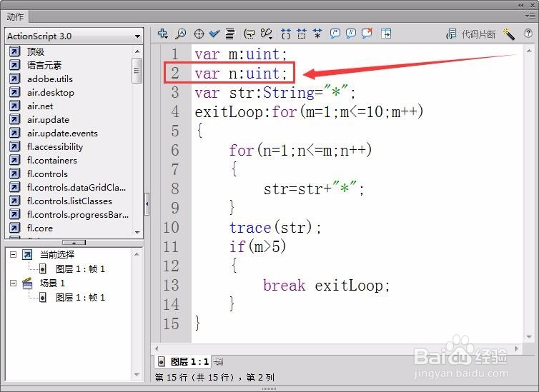539x392 pixels.
Task: Apply block comment icon
Action: pos(335,34)
